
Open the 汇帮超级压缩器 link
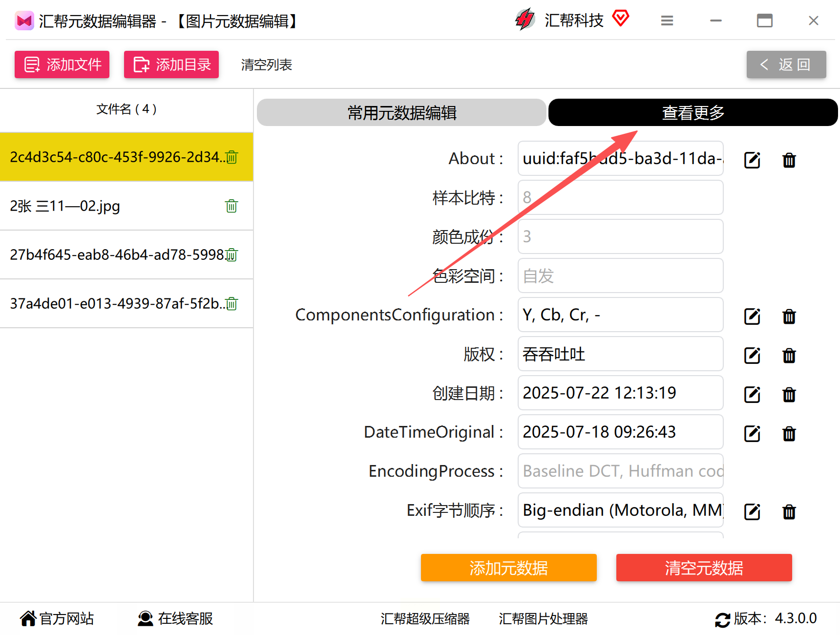tap(425, 619)
